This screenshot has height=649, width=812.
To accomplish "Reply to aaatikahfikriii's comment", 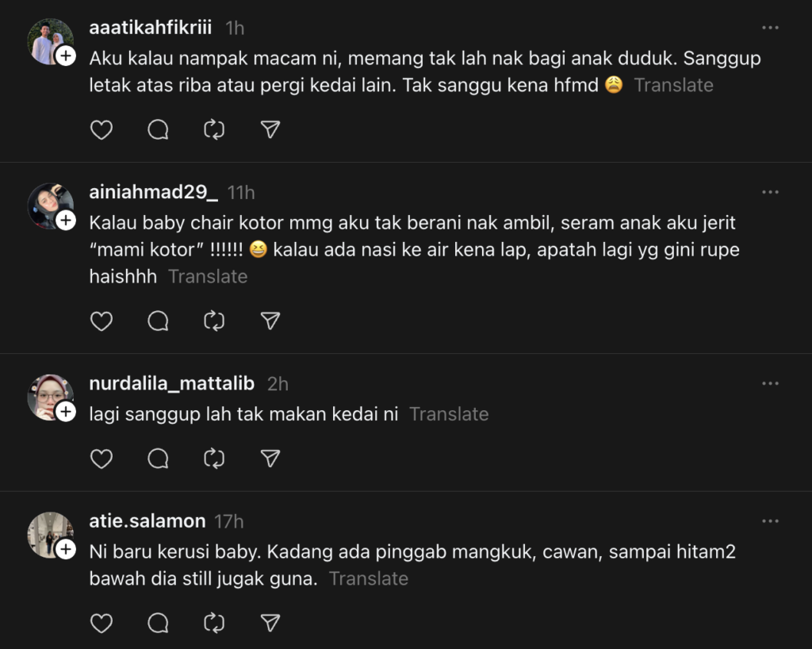I will click(158, 129).
